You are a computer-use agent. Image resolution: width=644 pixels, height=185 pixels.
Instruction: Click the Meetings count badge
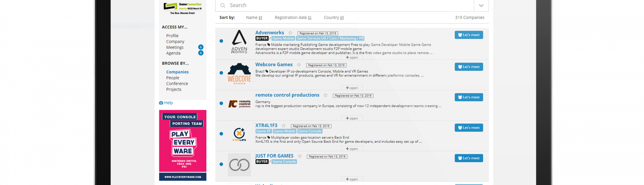point(200,47)
